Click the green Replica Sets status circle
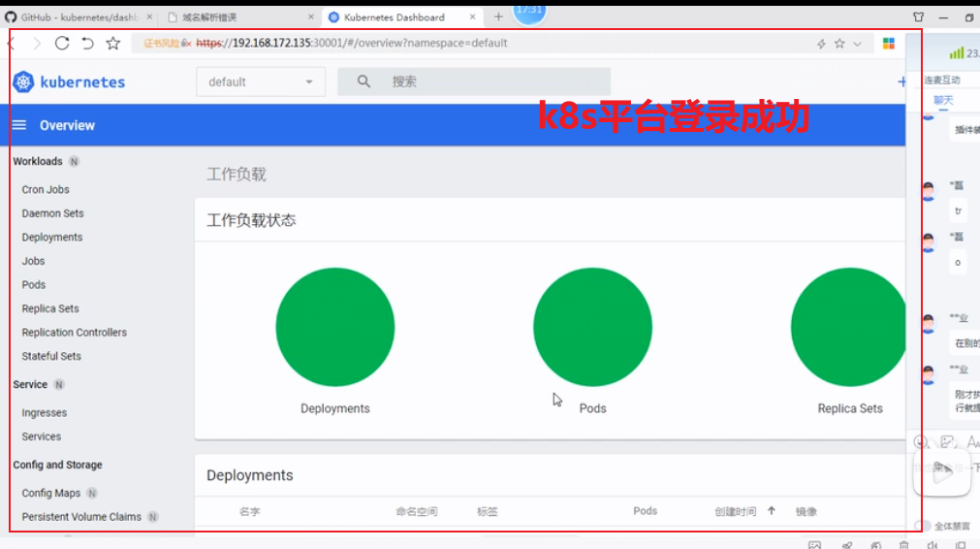This screenshot has width=980, height=549. tap(848, 327)
